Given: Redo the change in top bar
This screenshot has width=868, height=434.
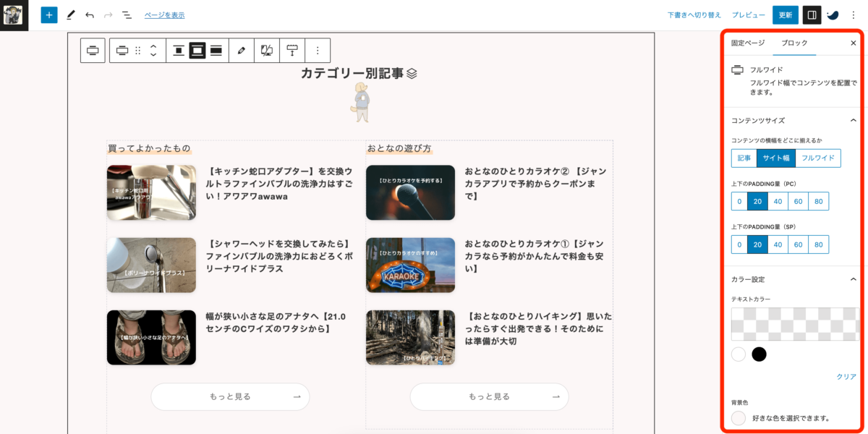Looking at the screenshot, I should pyautogui.click(x=109, y=14).
